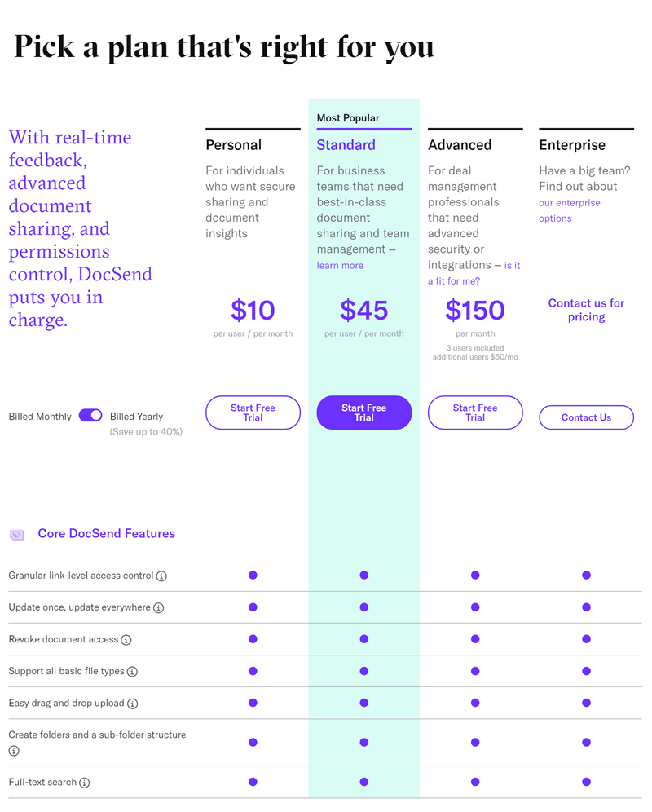Click the Standard plan heading

[346, 145]
